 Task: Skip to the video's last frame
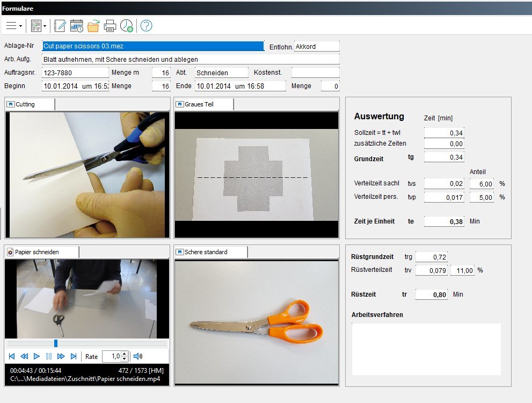pos(74,356)
